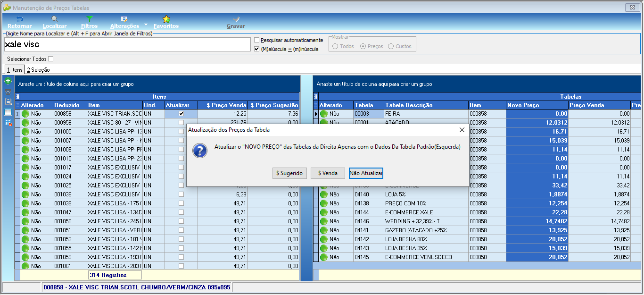644x295 pixels.
Task: Switch to the 2 Seleção tab
Action: (38, 70)
